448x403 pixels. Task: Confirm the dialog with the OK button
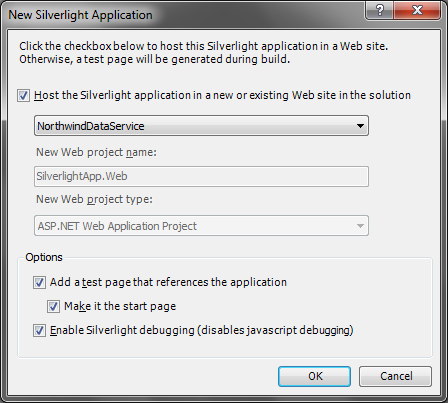315,376
